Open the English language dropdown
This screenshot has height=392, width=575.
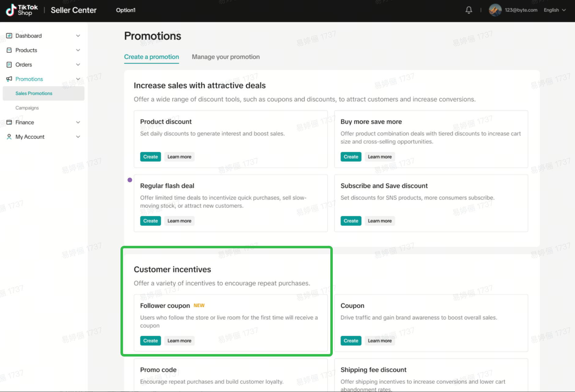point(555,10)
